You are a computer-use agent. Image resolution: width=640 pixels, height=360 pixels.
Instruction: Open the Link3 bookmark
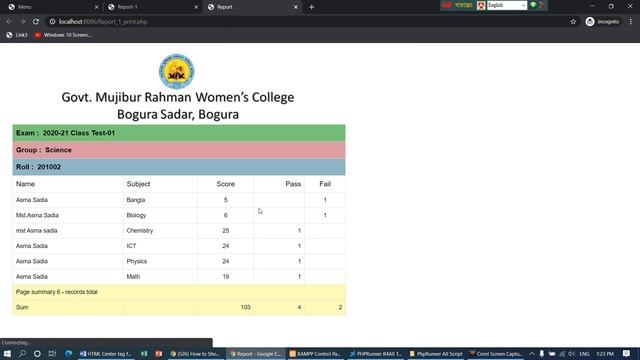tap(17, 35)
